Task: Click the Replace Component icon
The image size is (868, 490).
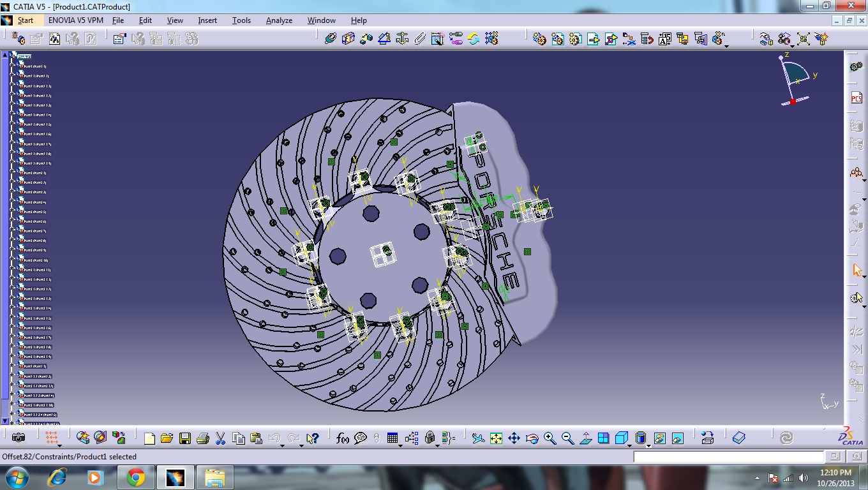Action: (629, 39)
